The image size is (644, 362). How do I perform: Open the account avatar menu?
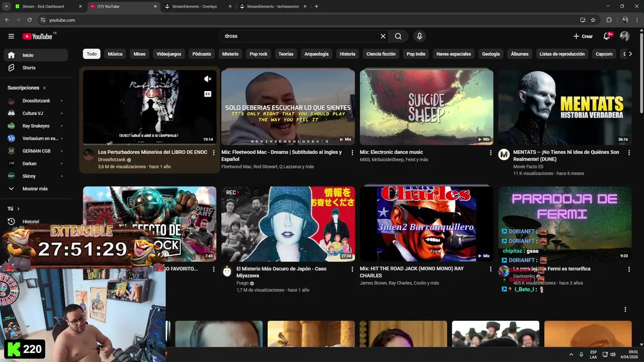point(625,36)
